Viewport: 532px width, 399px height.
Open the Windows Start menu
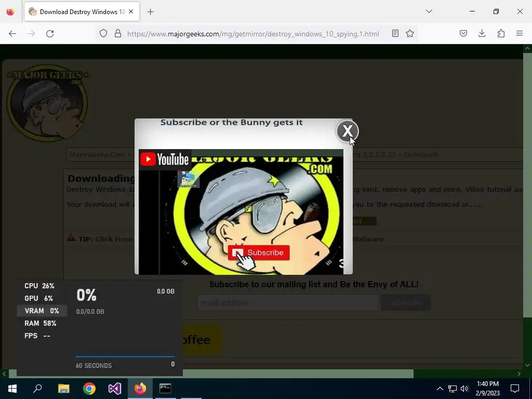coord(12,389)
